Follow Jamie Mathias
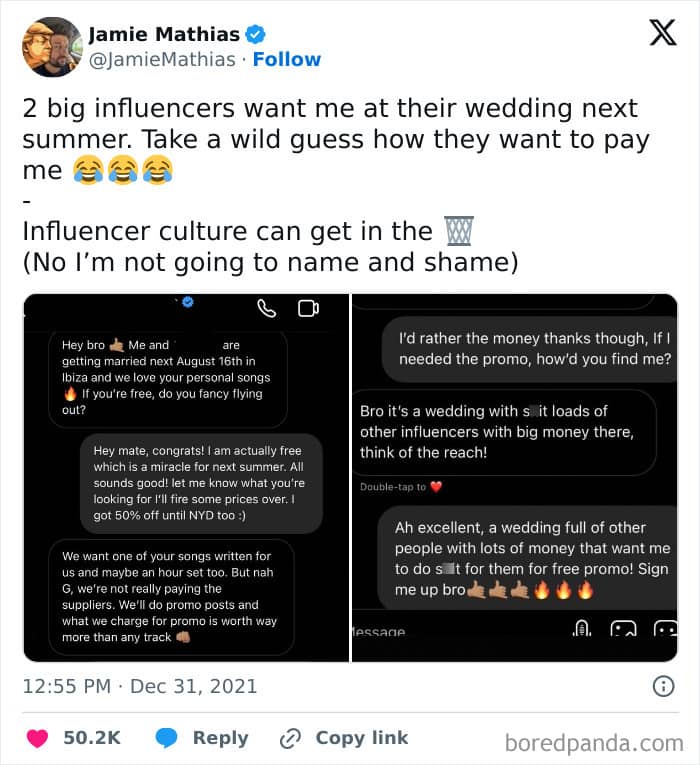 point(287,60)
